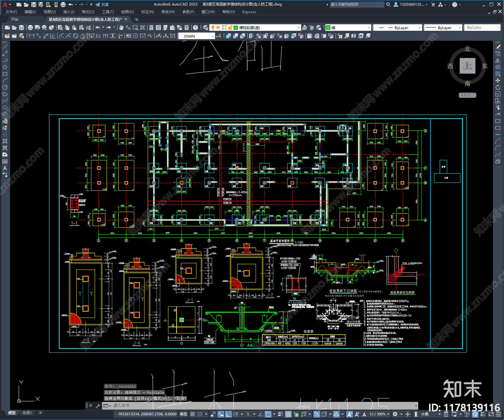Switch to the 布局1 layout tab
This screenshot has height=420, width=504.
[x=27, y=413]
